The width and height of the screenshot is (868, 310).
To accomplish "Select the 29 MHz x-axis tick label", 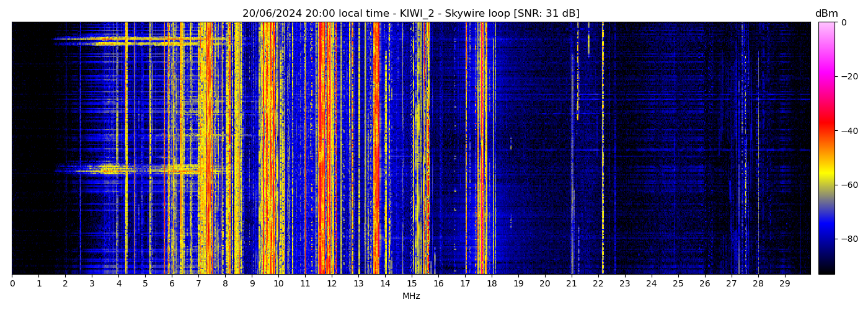I will 785,284.
